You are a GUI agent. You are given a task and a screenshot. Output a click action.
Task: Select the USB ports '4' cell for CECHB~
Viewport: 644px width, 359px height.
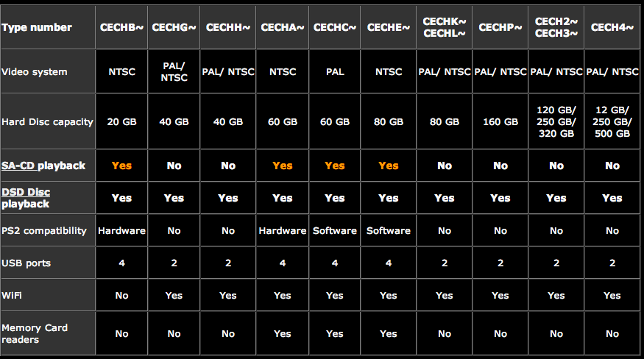(121, 263)
